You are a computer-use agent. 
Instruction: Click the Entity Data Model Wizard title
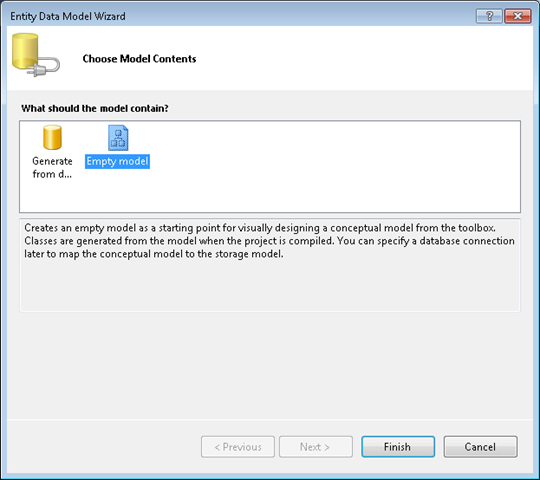coord(68,16)
